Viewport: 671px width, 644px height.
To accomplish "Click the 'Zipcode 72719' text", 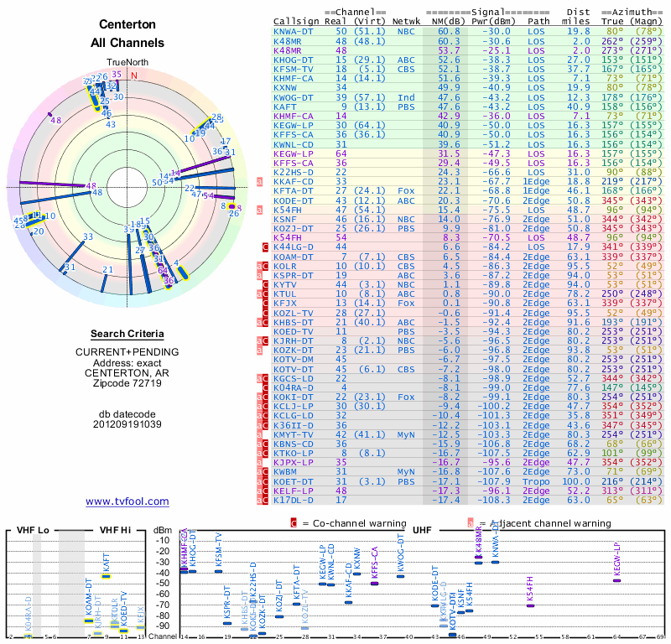I will 127,383.
